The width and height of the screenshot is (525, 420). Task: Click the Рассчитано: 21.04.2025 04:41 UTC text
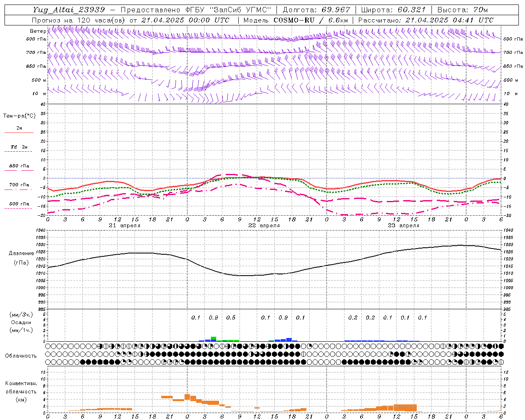point(426,20)
